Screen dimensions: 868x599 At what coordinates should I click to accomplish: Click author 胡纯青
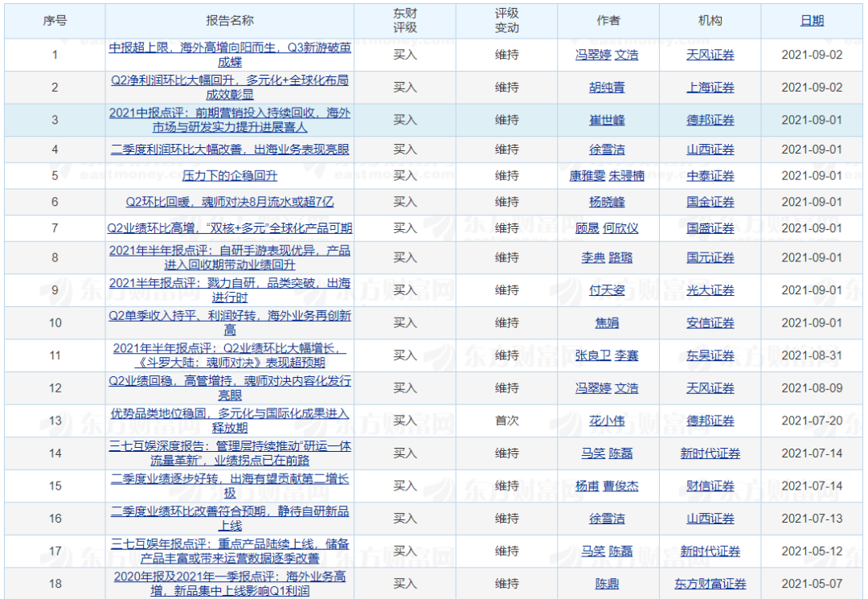[x=607, y=88]
